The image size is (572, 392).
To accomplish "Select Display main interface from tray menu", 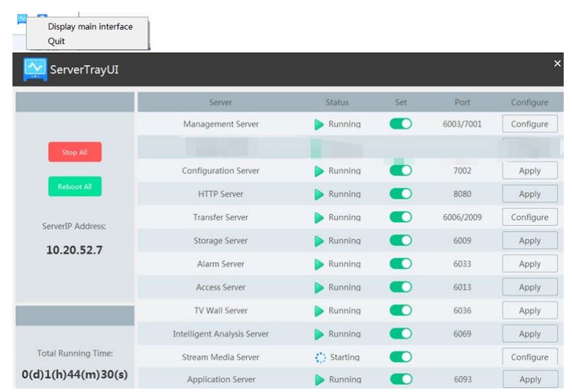I will 90,27.
